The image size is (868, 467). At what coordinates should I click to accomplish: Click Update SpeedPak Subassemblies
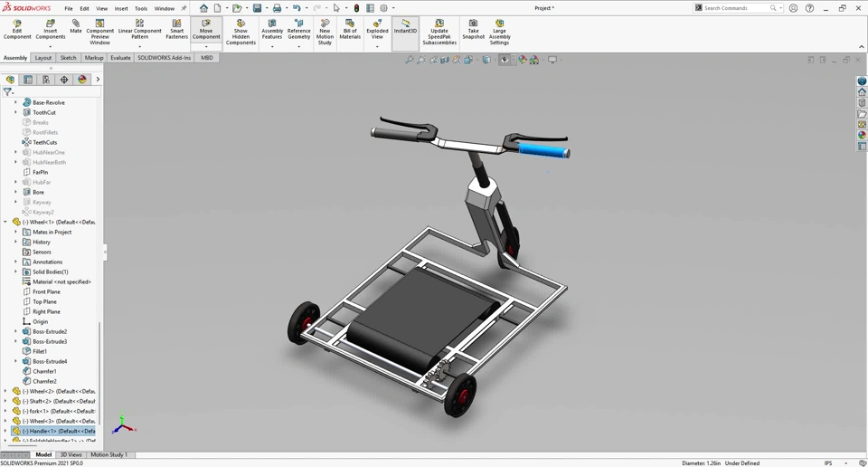(439, 33)
